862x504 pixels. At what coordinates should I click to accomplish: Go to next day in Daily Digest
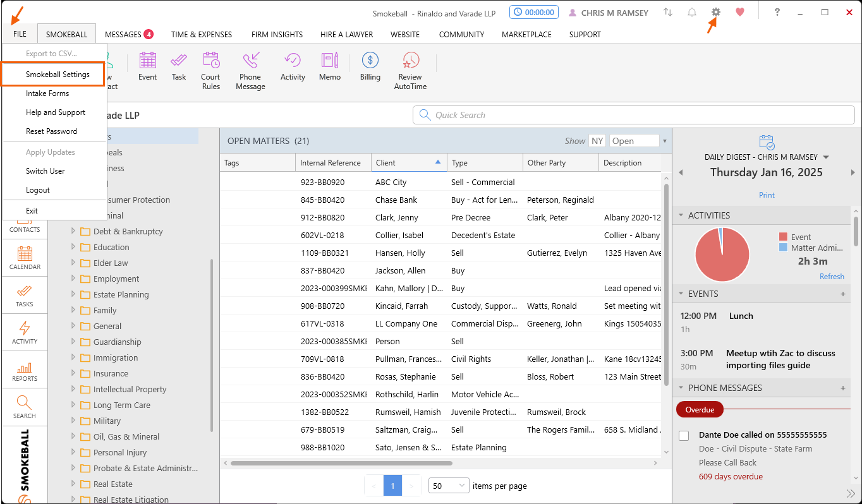853,172
